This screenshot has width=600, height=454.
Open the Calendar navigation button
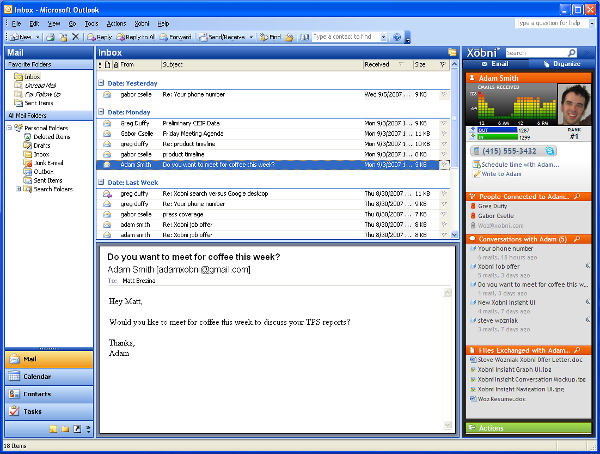[49, 377]
